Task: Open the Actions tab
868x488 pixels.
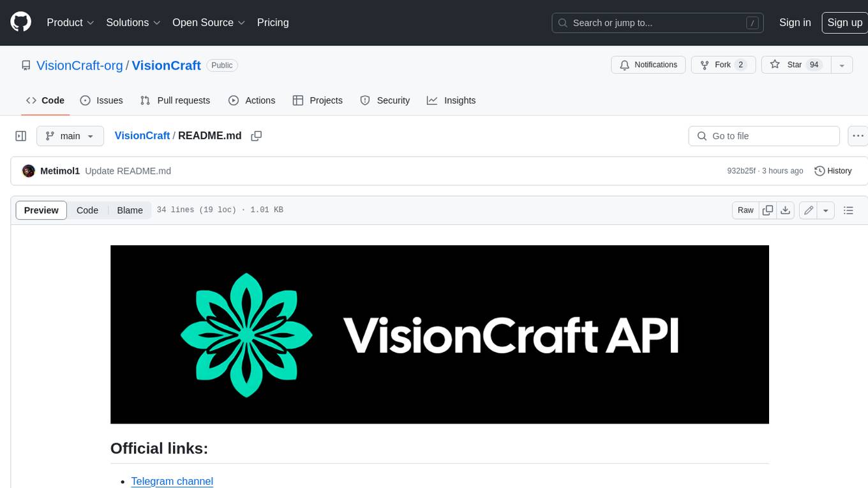Action: pyautogui.click(x=251, y=100)
